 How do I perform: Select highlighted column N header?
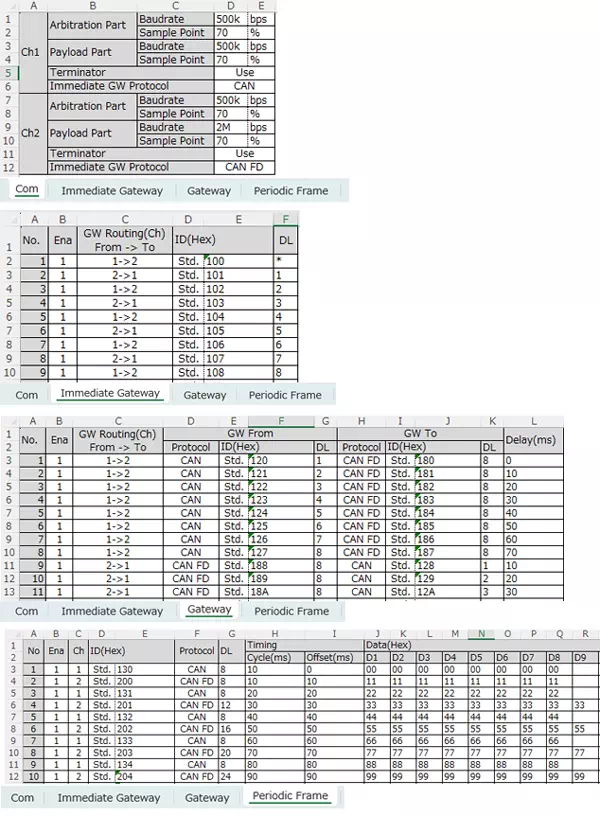point(482,633)
